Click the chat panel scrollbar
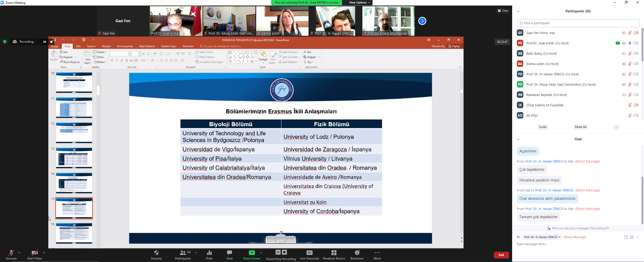This screenshot has width=644, height=262. point(642,200)
